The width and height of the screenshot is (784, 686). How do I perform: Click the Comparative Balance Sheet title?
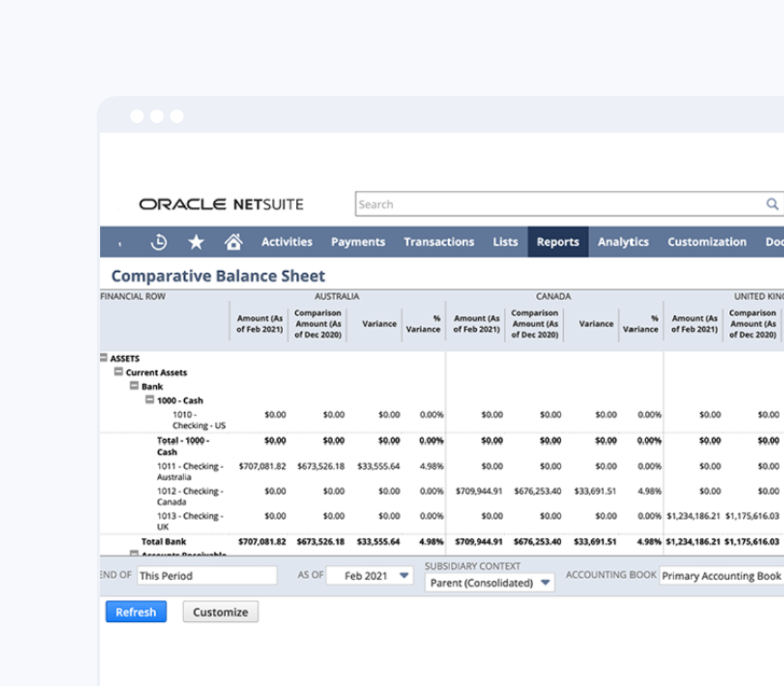218,276
